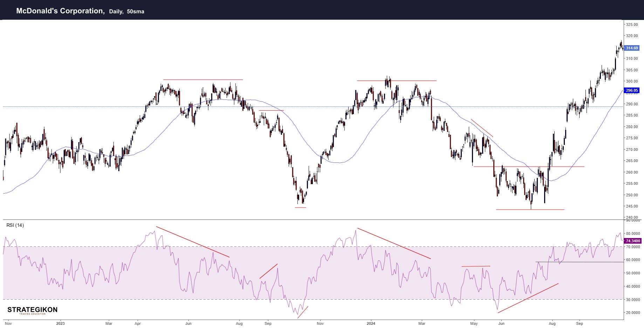Click the 2024 date axis label
Image resolution: width=644 pixels, height=328 pixels.
(x=371, y=323)
